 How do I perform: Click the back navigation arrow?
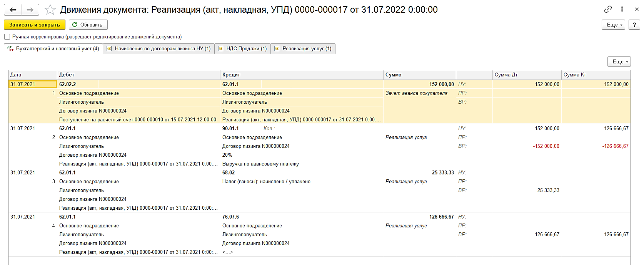[x=13, y=10]
